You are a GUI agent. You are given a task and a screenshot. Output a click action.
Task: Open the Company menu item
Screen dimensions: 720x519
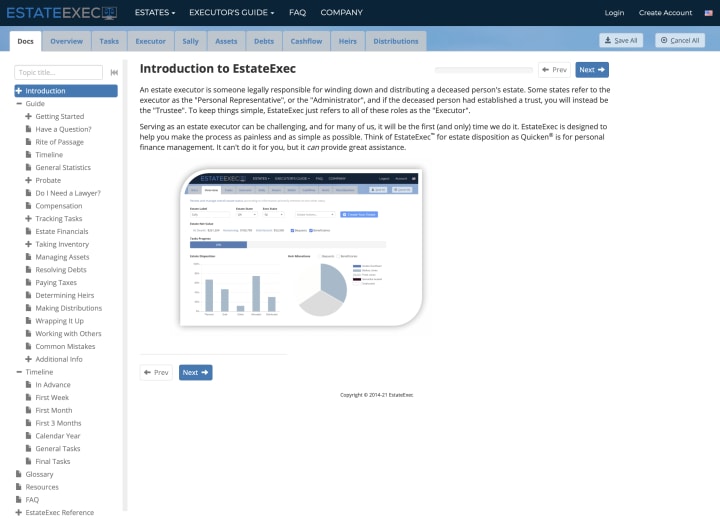click(x=342, y=13)
